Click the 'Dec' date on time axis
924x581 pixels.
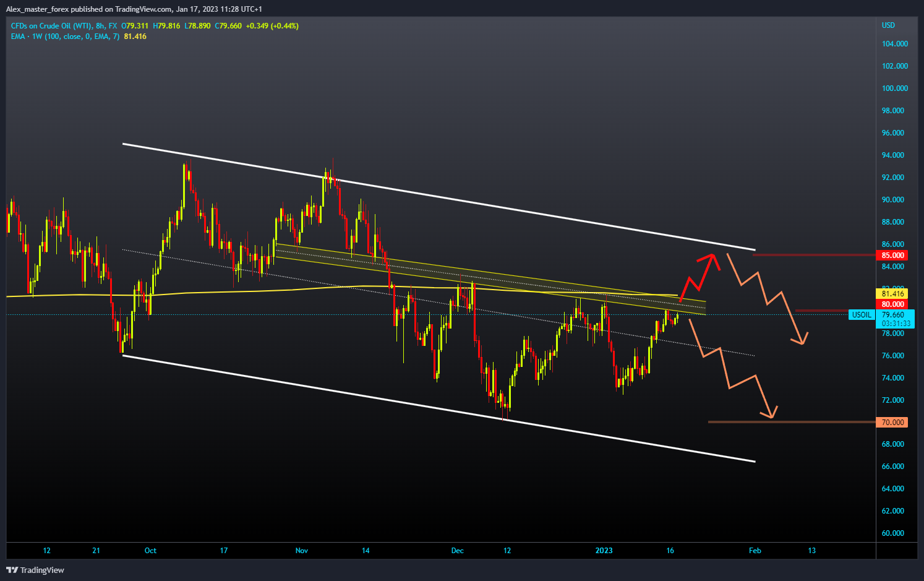[x=457, y=551]
